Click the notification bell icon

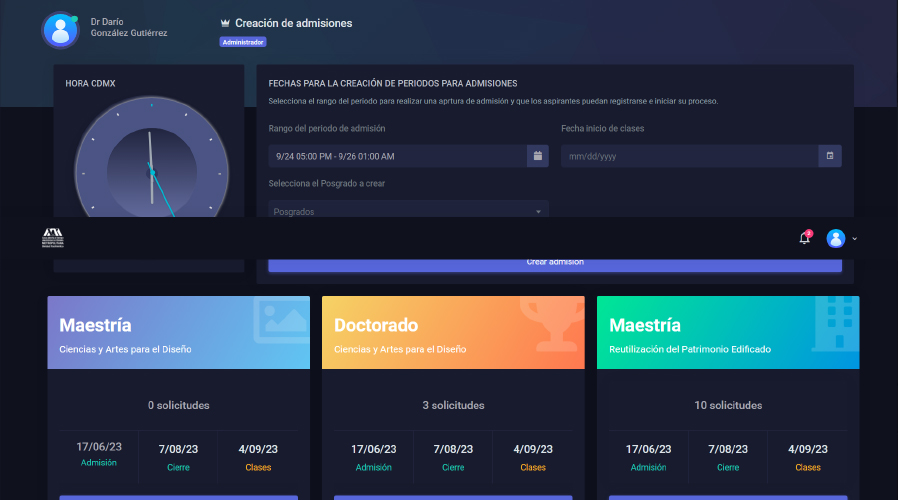click(804, 238)
